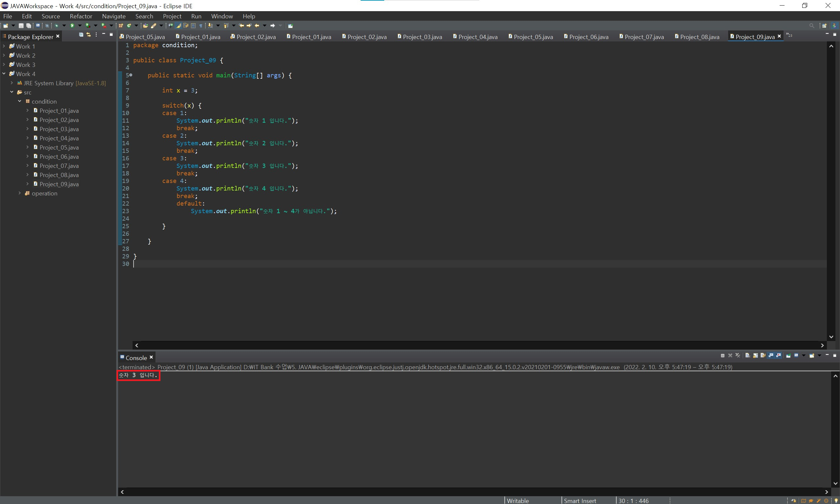Show the hidden editor tabs list
Screen dimensions: 840x504
pos(789,35)
